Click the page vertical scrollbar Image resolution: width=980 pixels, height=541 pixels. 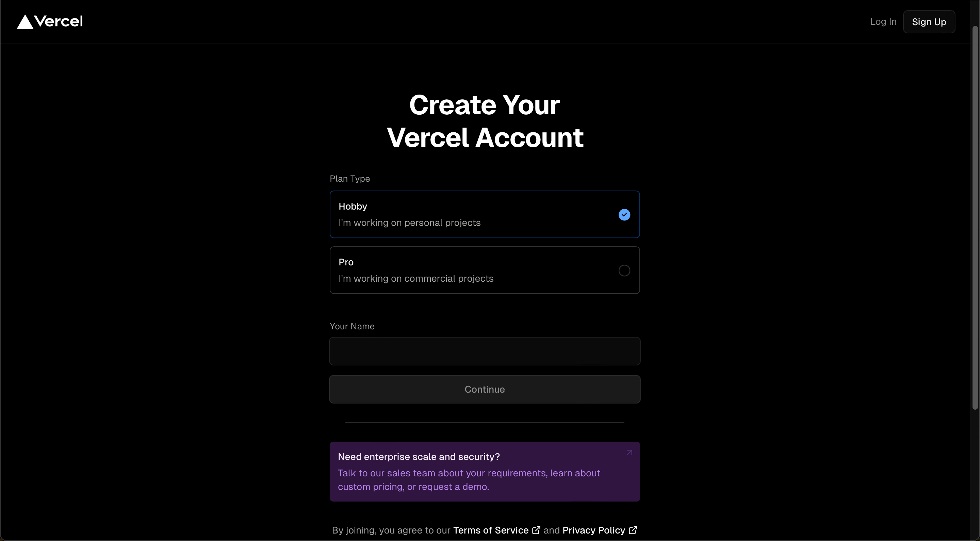[975, 218]
